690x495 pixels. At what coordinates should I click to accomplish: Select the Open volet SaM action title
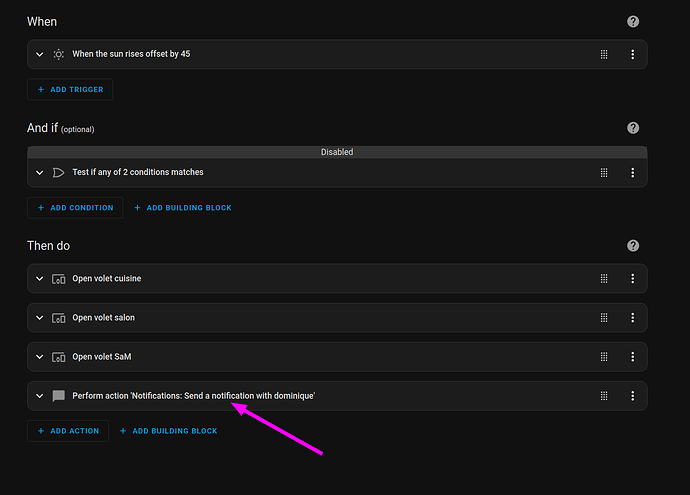click(x=103, y=357)
